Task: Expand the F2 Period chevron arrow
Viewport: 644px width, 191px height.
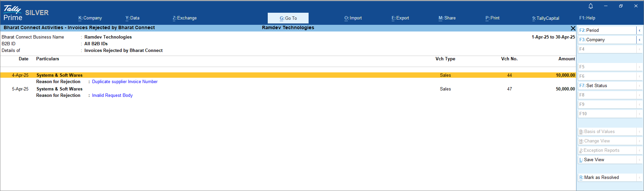Action: [x=639, y=30]
